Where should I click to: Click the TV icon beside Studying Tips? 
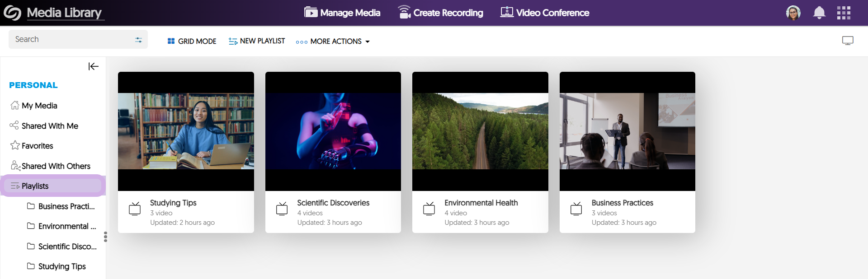[x=135, y=209]
